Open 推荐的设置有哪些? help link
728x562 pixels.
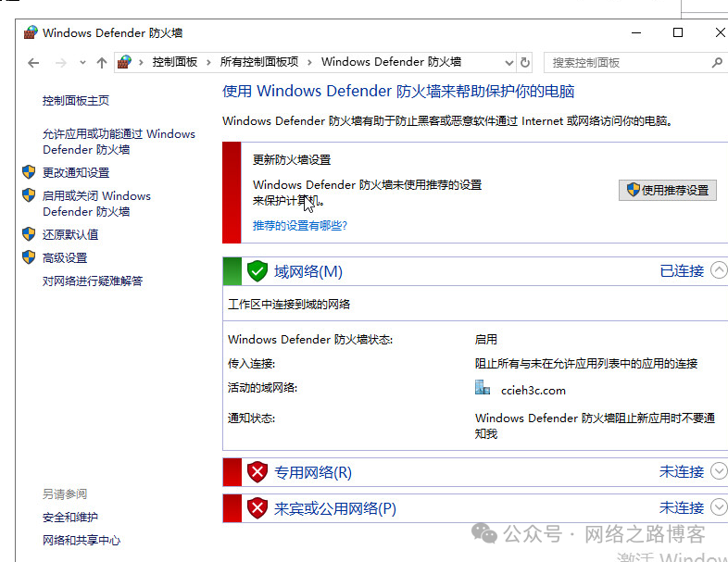tap(299, 226)
